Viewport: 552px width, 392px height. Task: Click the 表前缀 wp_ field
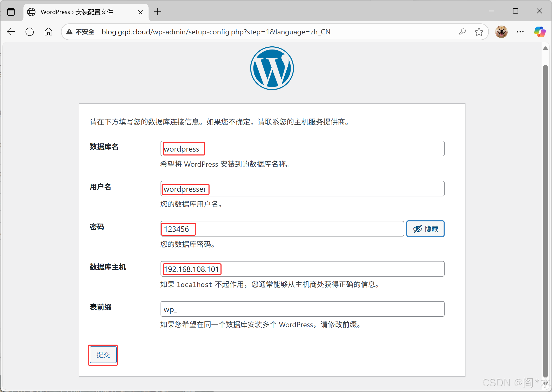click(302, 309)
